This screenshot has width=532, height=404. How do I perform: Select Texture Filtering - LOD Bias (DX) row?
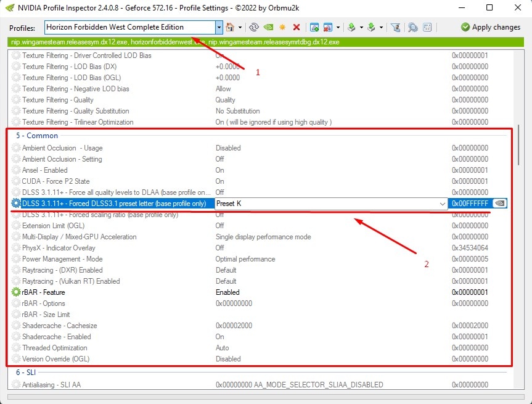pos(259,67)
